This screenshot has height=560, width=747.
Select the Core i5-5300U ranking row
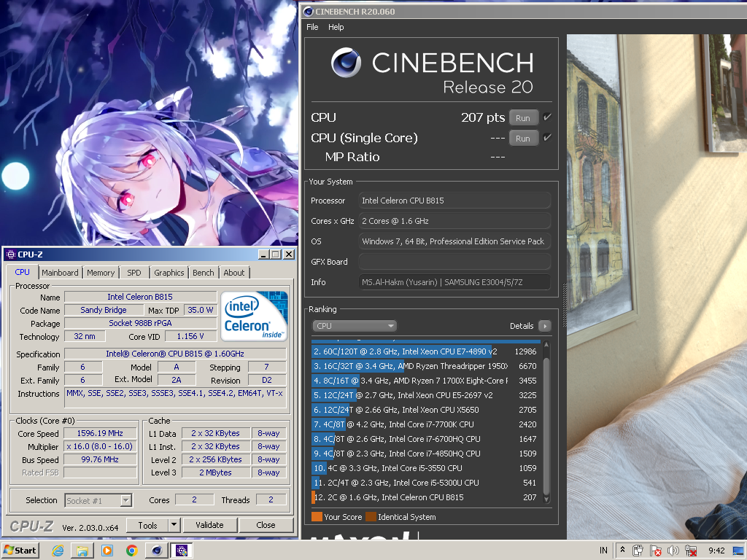click(425, 483)
